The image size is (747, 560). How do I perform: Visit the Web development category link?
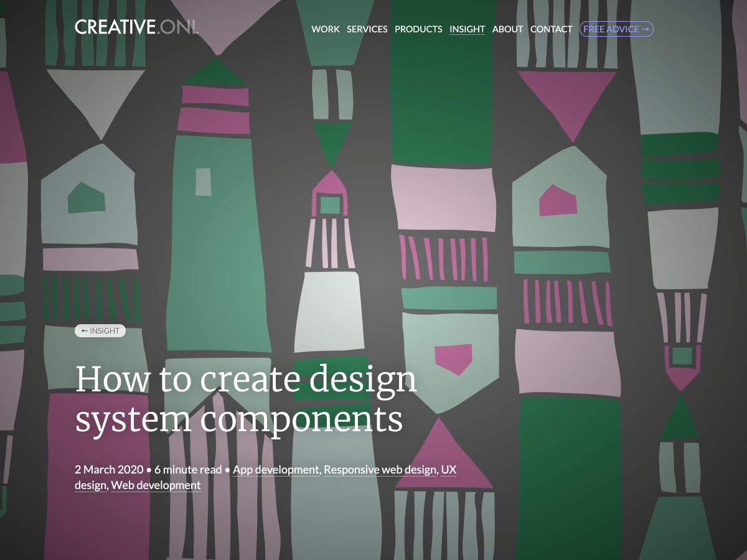pos(156,485)
